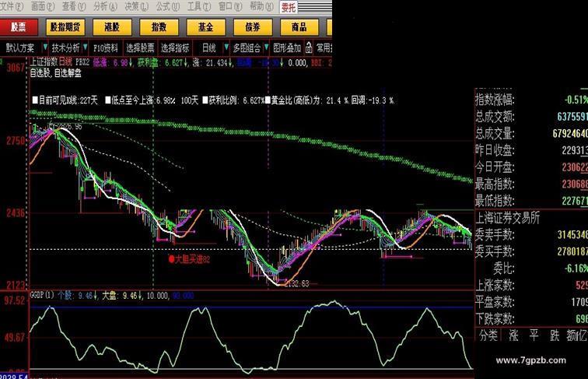The height and width of the screenshot is (379, 588).
Task: Click the 3067 price axis label
Action: tap(16, 68)
